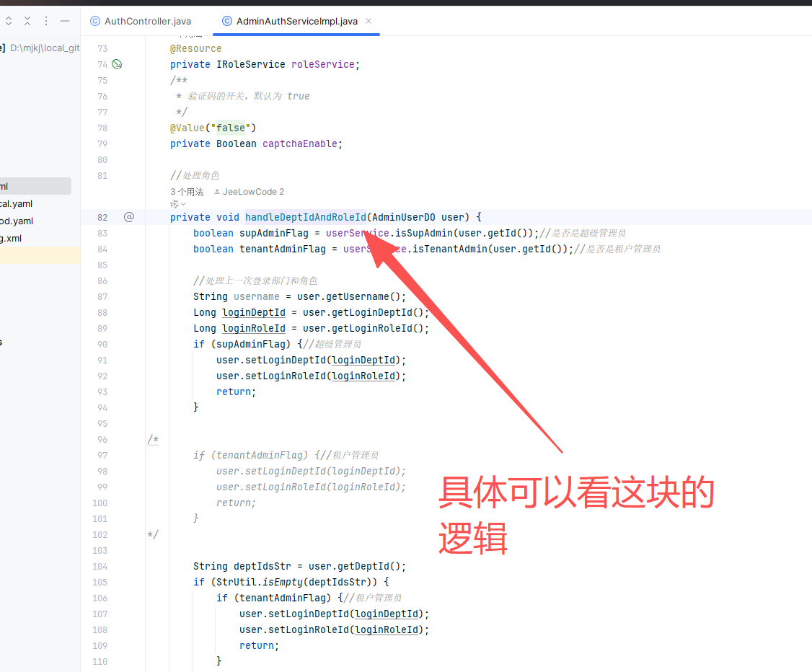
Task: Click the handleDeptIdAndRoleId method name
Action: 305,217
